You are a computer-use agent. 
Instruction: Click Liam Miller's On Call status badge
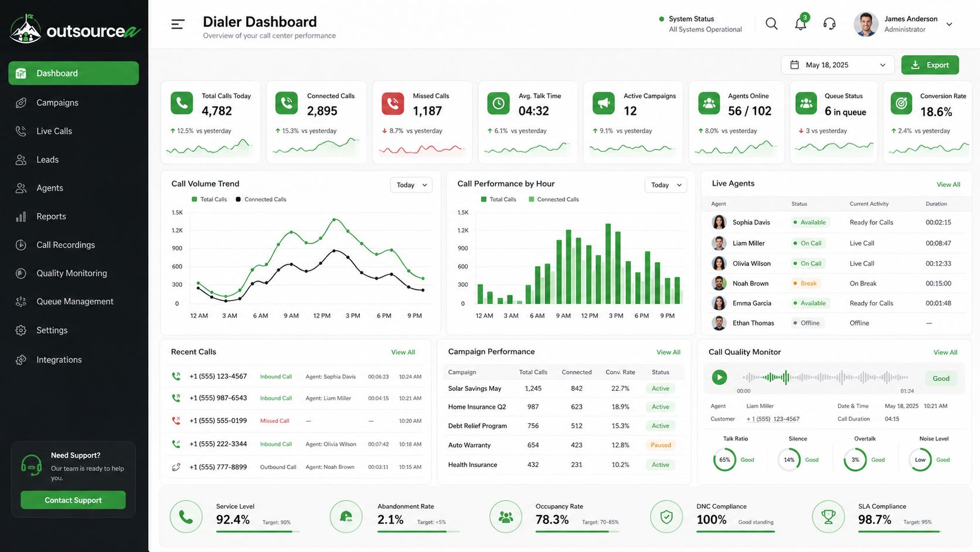807,243
